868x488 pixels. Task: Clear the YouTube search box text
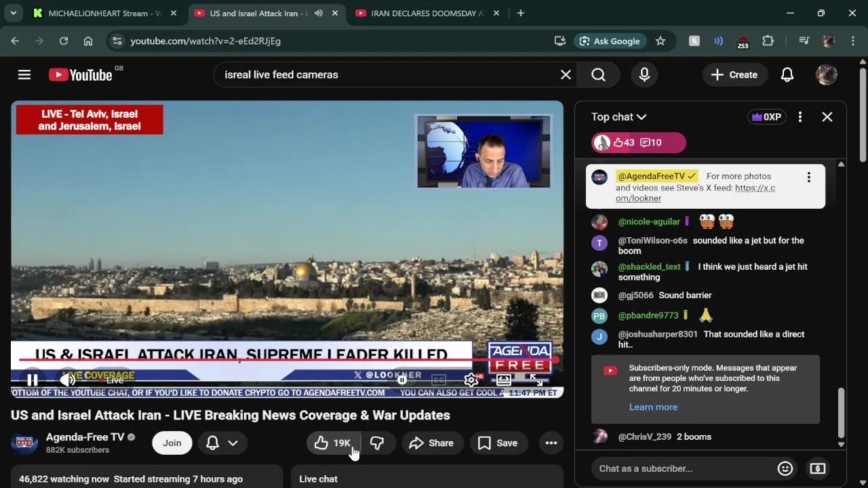(566, 75)
